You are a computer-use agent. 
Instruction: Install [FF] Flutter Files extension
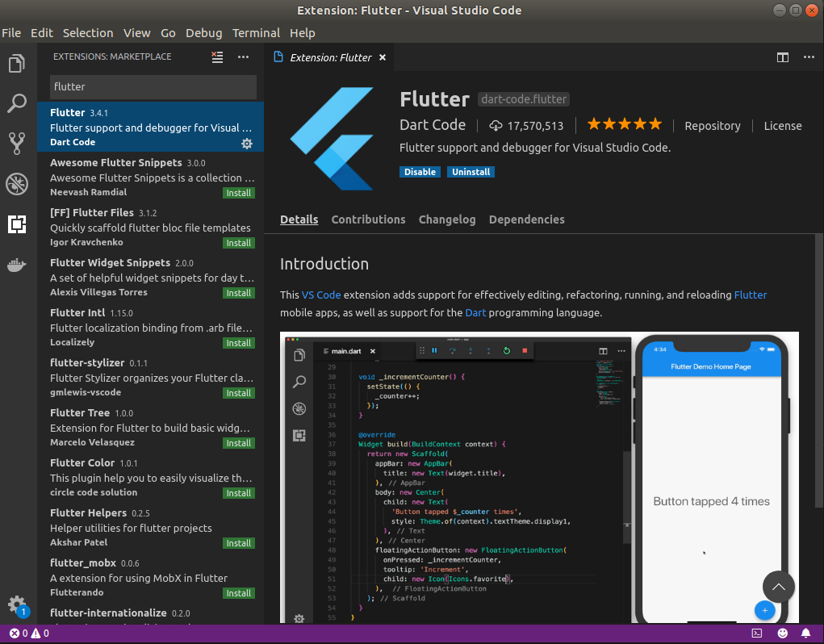pyautogui.click(x=239, y=243)
